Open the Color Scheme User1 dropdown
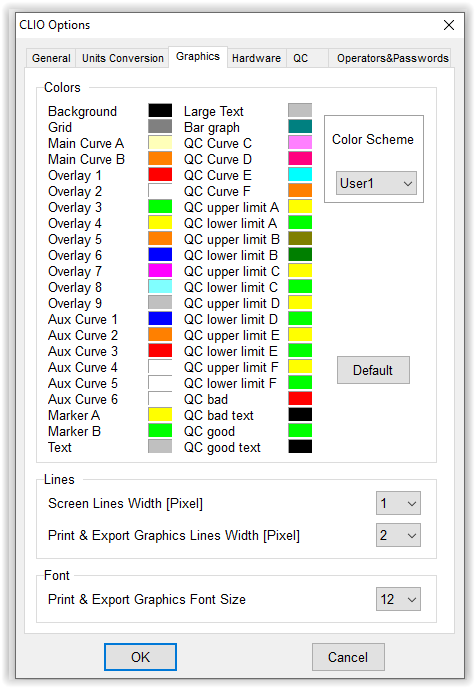Screen dimensions: 475x688 pos(376,183)
